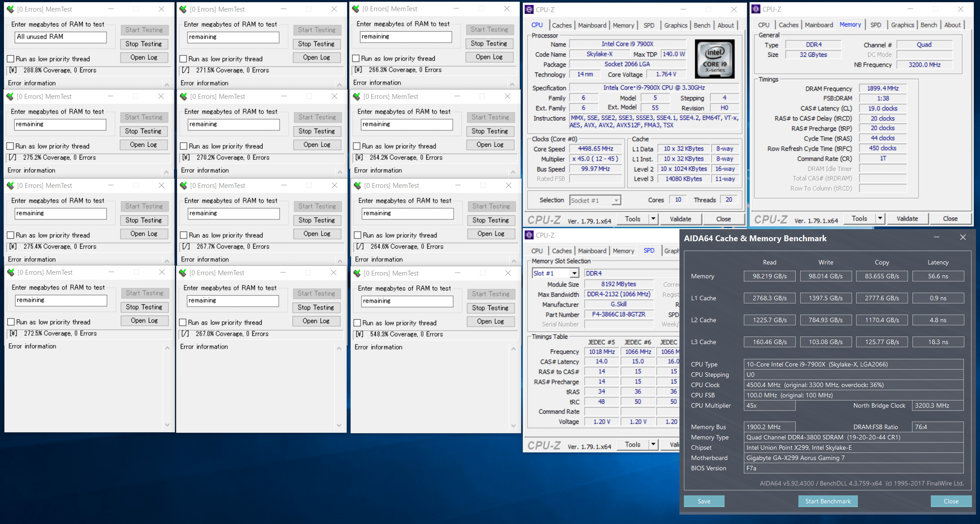Click the Intel Core i9 X-series logo
The width and height of the screenshot is (980, 524).
pyautogui.click(x=714, y=59)
